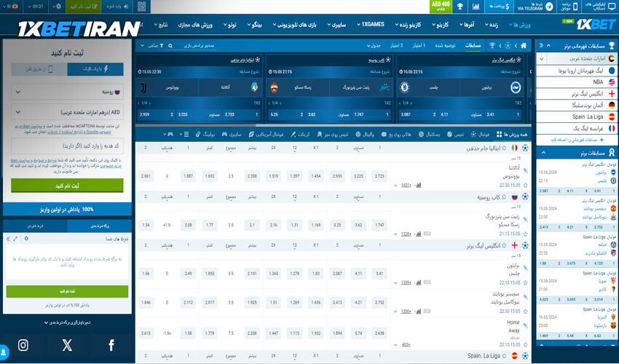Go to home icon in sports navigation bar
619x364 pixels.
click(x=524, y=46)
